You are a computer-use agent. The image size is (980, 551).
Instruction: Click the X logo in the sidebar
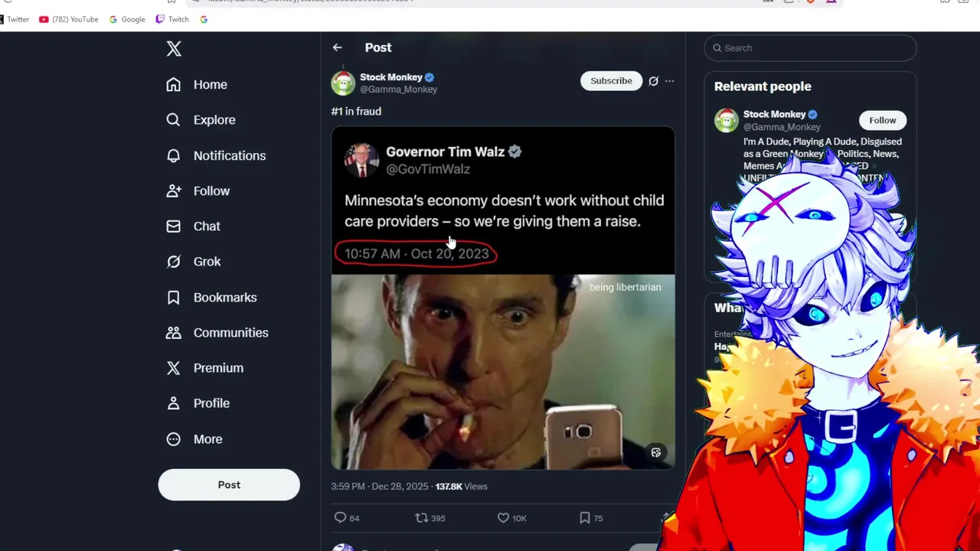pos(174,49)
